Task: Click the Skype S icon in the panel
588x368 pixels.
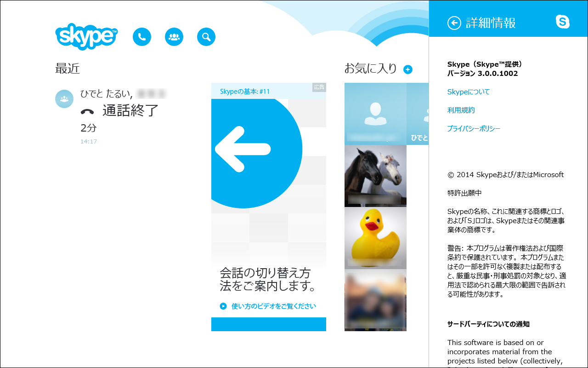Action: (x=563, y=21)
